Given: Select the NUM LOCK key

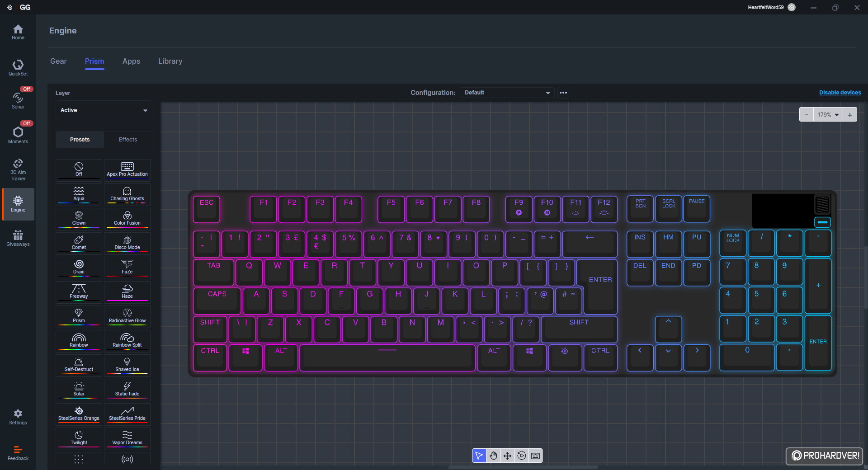Looking at the screenshot, I should click(x=733, y=243).
